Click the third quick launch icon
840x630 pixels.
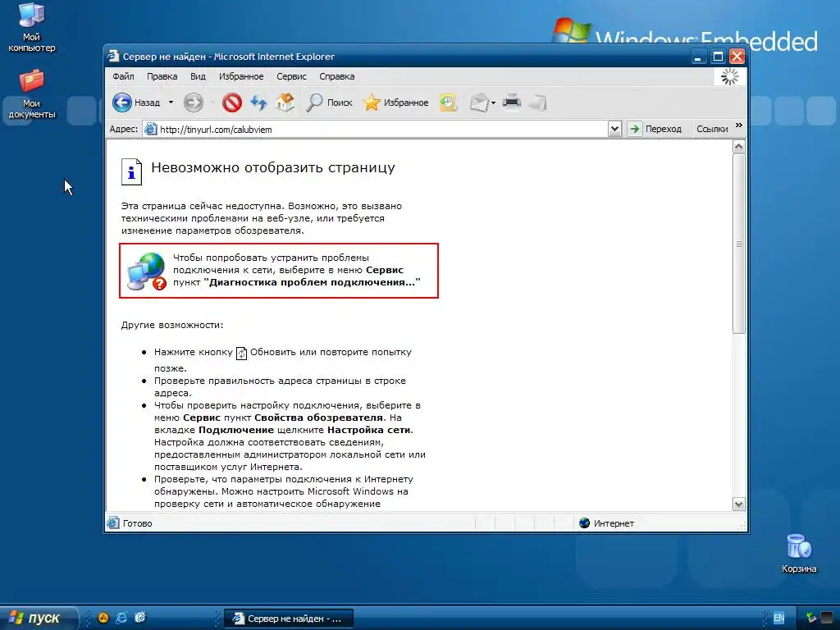pos(139,618)
